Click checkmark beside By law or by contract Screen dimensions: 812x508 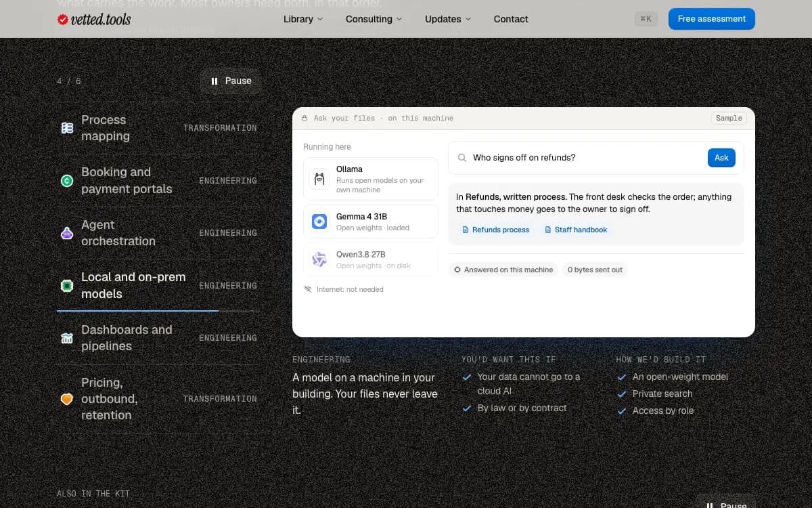tap(466, 408)
